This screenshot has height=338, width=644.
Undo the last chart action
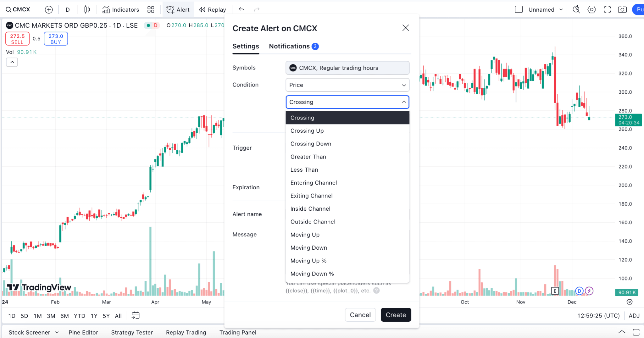pos(241,9)
